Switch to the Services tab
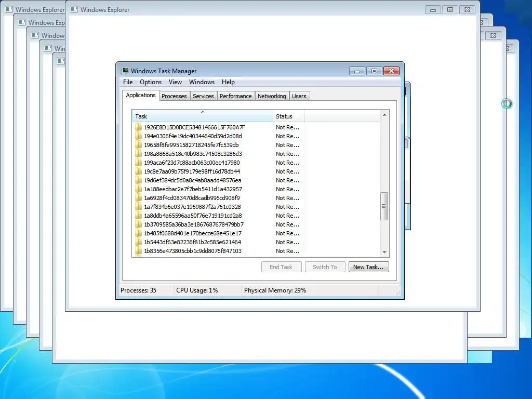Screen dimensions: 532x399 click(203, 96)
